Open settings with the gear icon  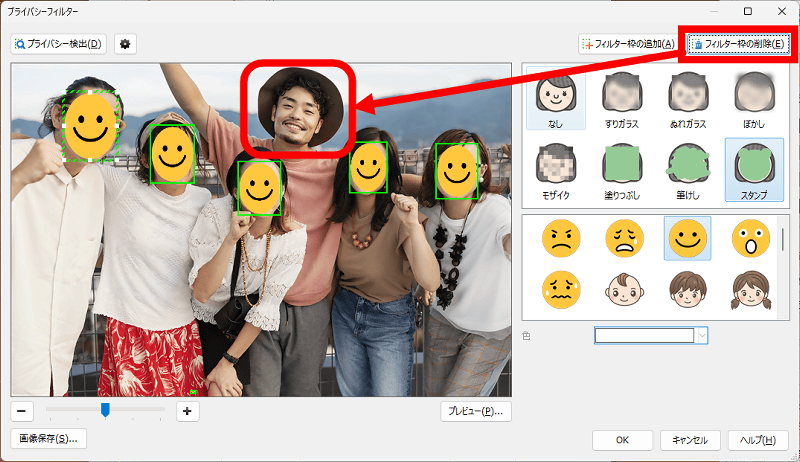[125, 44]
